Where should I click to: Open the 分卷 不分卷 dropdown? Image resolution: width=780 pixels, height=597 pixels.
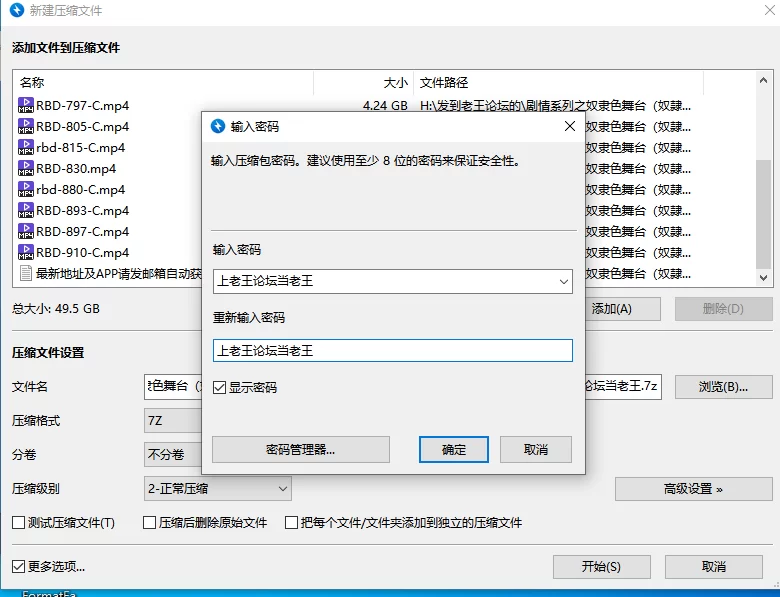(x=173, y=454)
